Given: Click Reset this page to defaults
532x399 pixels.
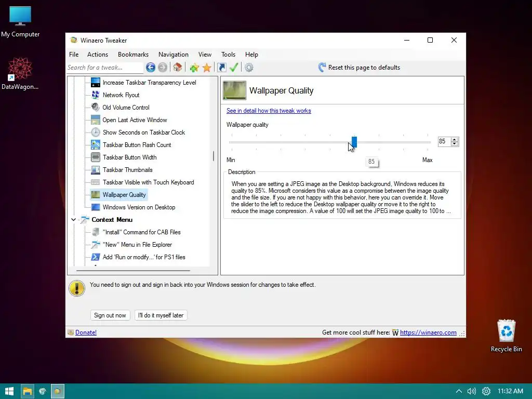Looking at the screenshot, I should click(360, 68).
